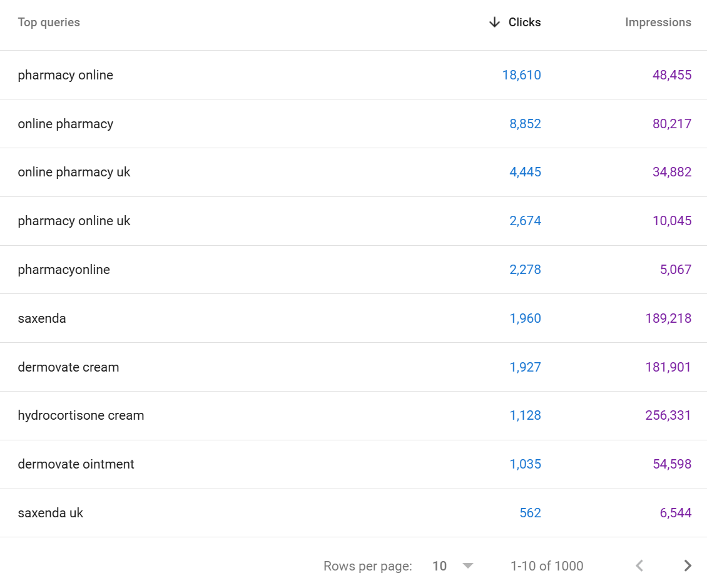Sort table by Impressions column
This screenshot has width=707, height=588.
pyautogui.click(x=658, y=23)
